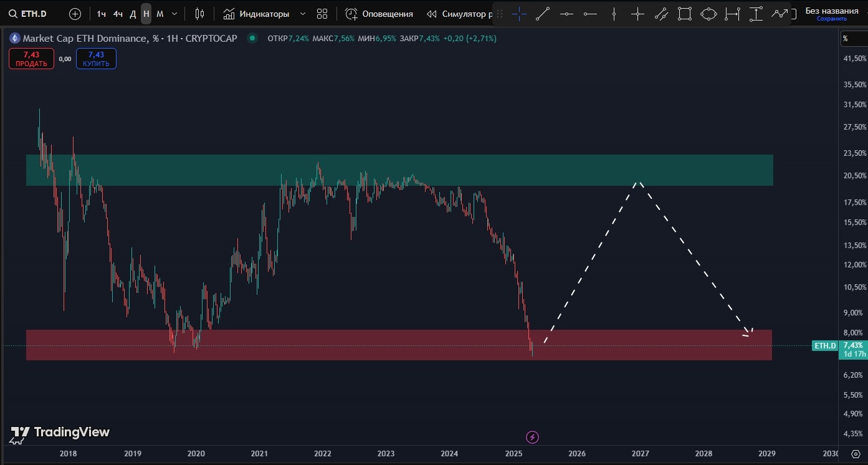Switch to the Д daily timeframe

(x=133, y=14)
